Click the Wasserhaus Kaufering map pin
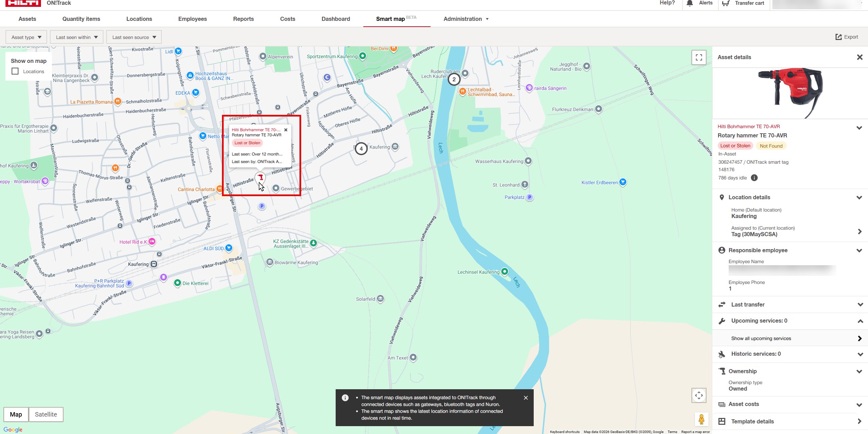Screen dimensions: 868x434 point(528,161)
